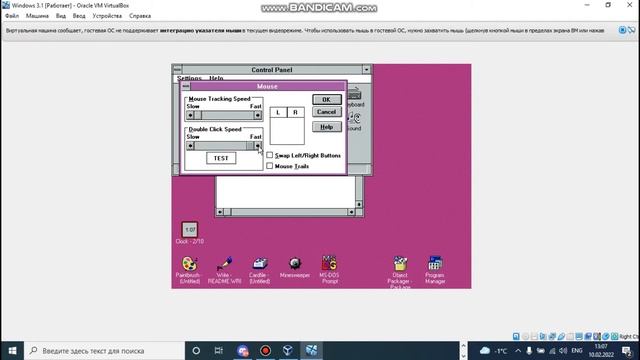Click the L mouse button indicator

coord(278,112)
